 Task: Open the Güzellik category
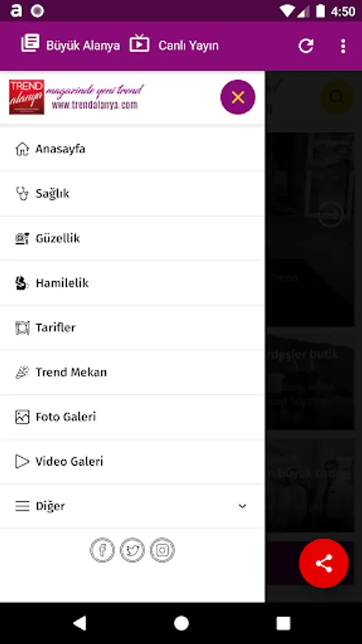tap(132, 238)
